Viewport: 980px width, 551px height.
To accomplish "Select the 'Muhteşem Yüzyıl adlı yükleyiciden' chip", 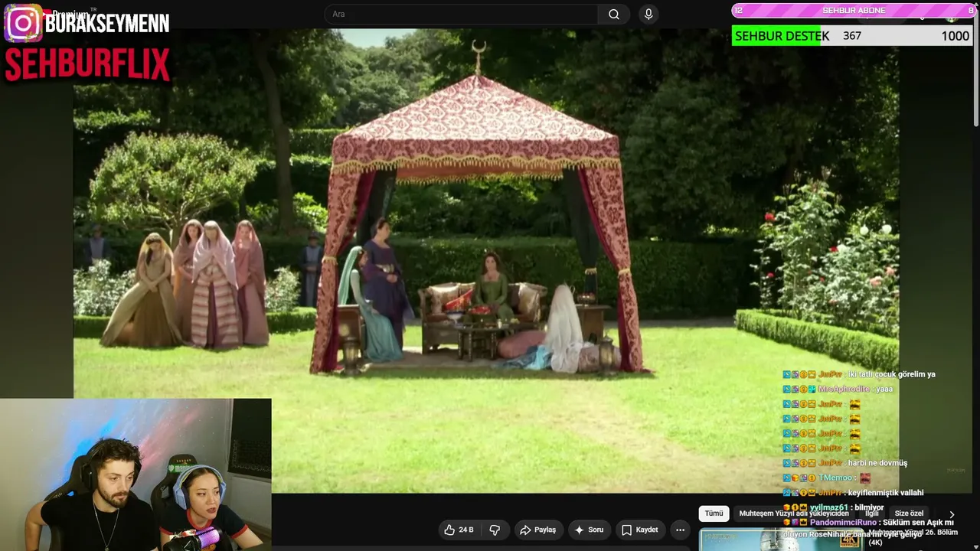I will [x=794, y=514].
